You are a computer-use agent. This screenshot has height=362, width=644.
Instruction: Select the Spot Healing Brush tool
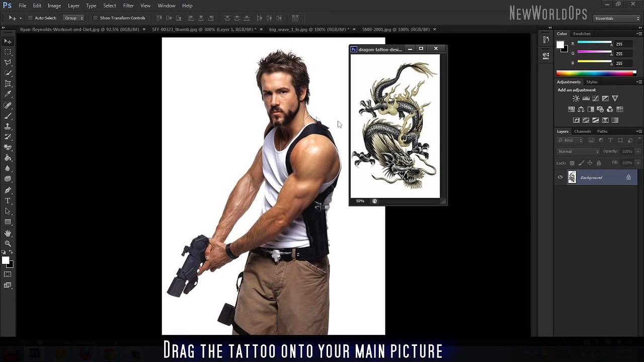point(8,105)
